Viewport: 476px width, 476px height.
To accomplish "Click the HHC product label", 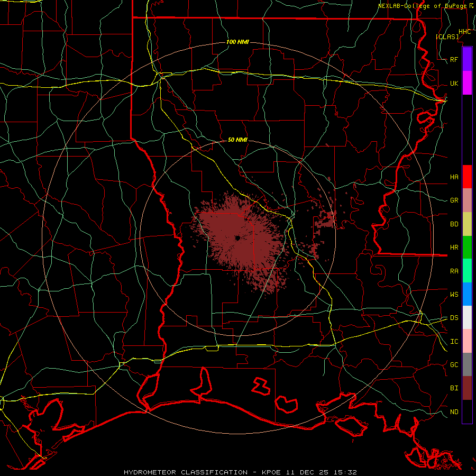I will tap(464, 32).
